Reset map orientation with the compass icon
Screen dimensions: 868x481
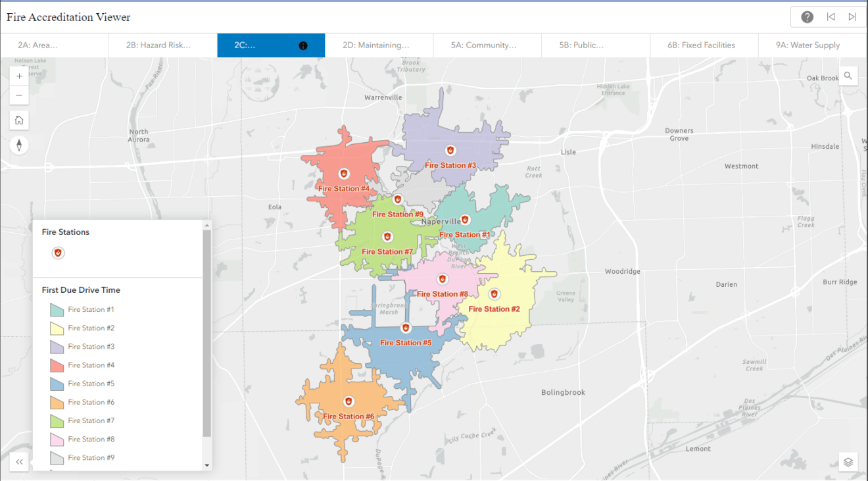point(19,145)
